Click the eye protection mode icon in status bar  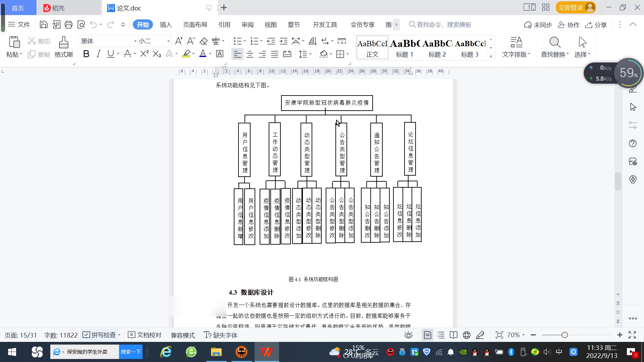408,335
